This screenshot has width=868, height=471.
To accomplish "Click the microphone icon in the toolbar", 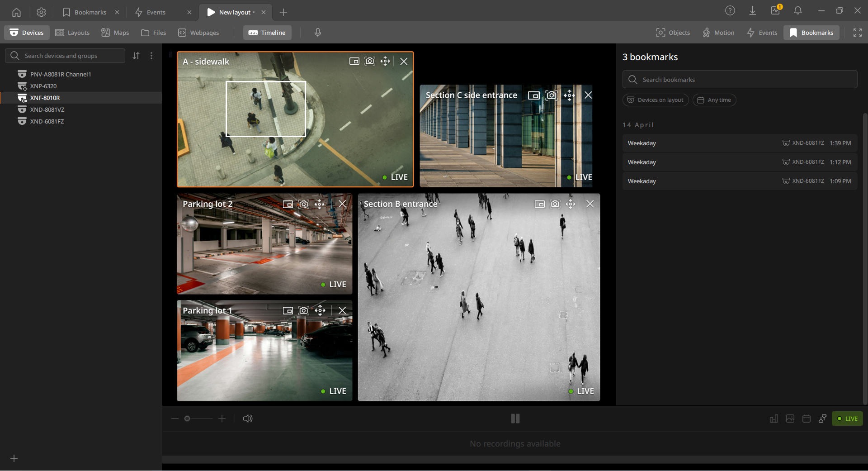I will 318,33.
